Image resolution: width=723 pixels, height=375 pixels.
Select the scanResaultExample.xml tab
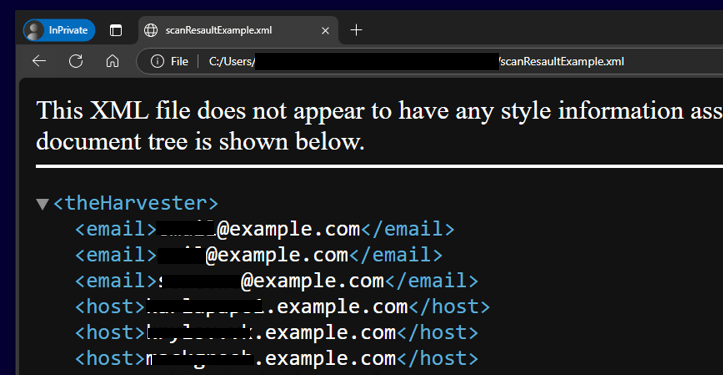click(x=238, y=30)
